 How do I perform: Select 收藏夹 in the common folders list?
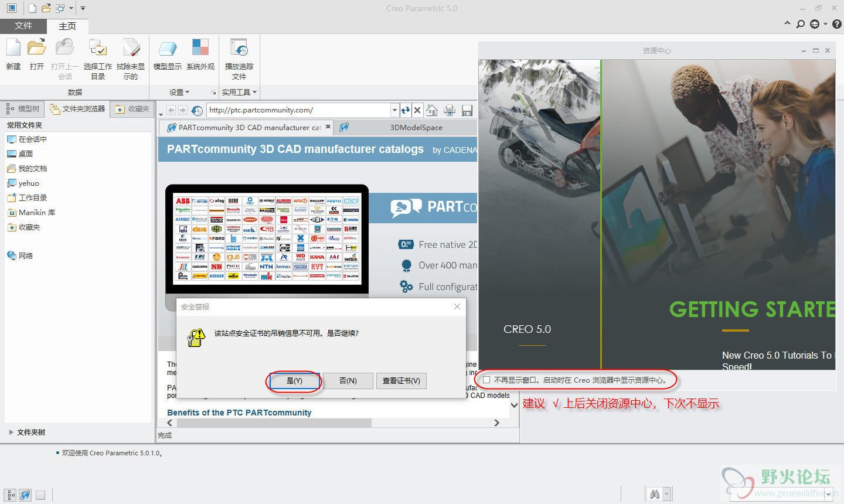click(x=23, y=227)
